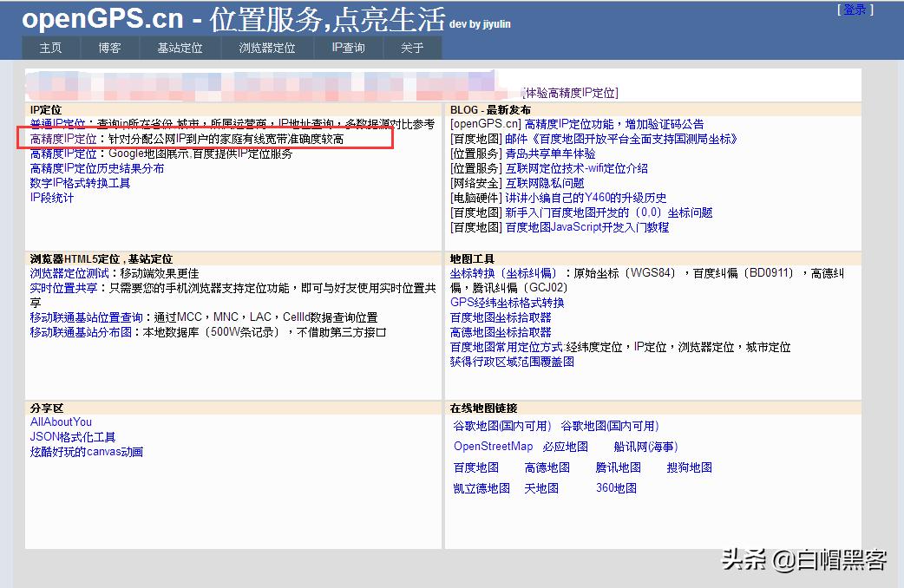Click the 登录 link
The width and height of the screenshot is (904, 588).
(x=854, y=8)
